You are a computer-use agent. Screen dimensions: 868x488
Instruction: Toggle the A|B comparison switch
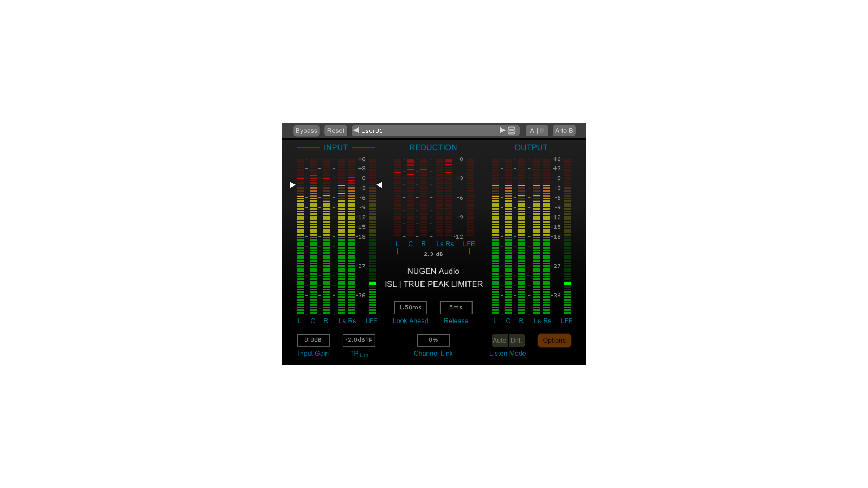[537, 131]
